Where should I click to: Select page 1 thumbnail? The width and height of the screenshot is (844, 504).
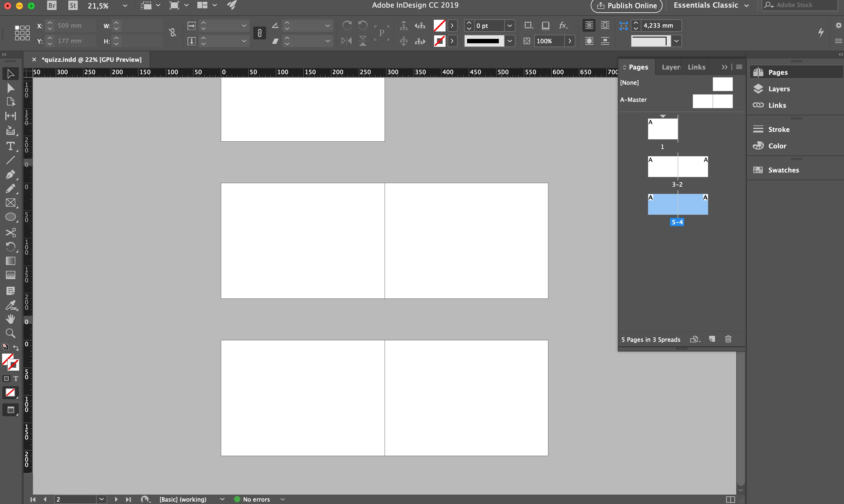coord(662,130)
